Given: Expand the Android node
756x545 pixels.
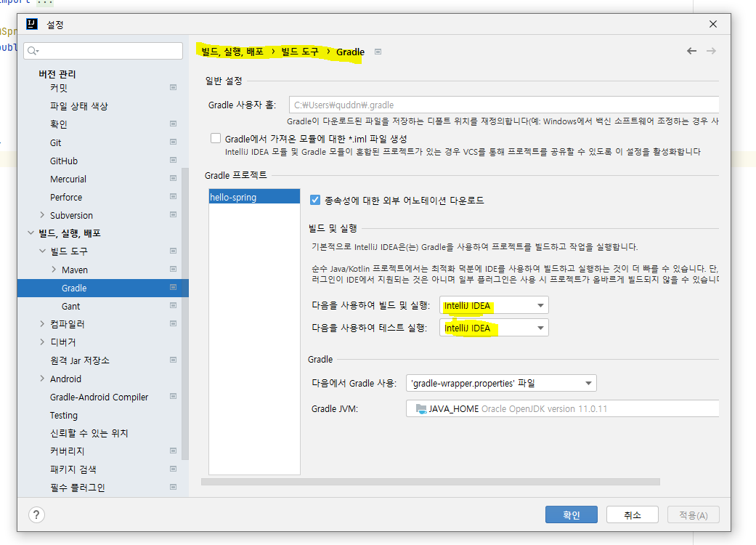Looking at the screenshot, I should click(42, 379).
